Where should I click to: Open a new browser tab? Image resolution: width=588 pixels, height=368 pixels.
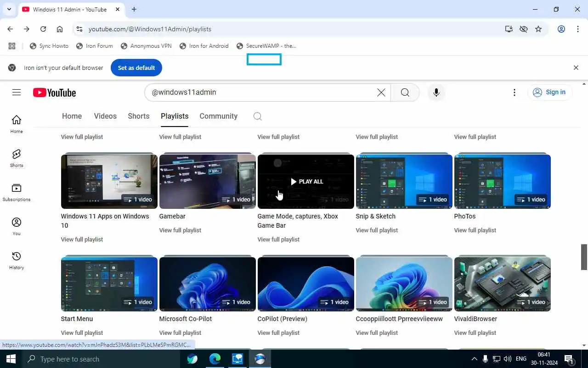[134, 9]
